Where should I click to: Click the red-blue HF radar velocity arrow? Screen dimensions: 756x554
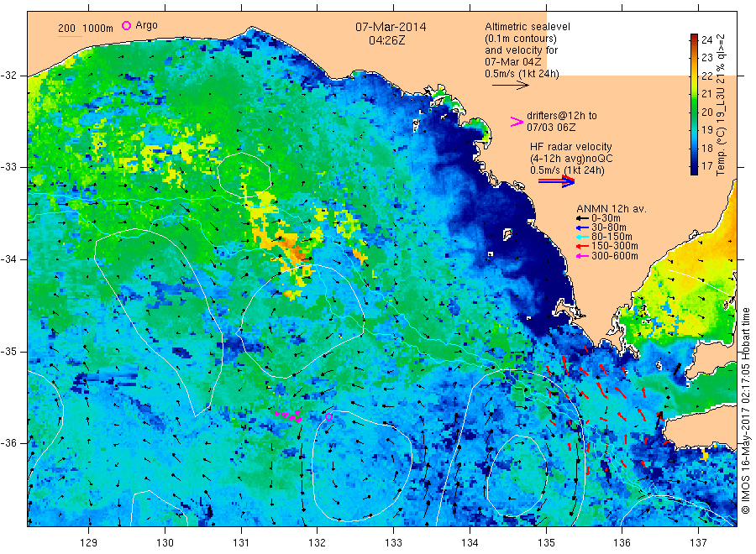click(556, 181)
